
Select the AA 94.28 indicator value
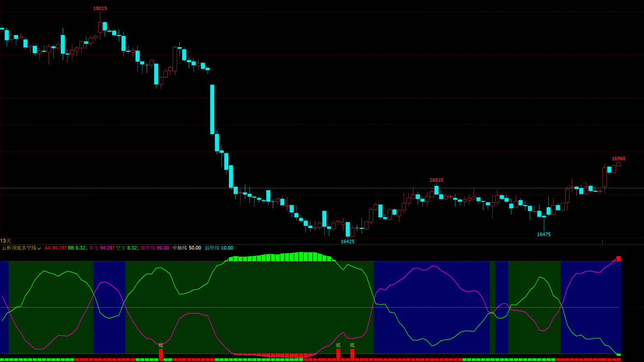click(x=56, y=248)
